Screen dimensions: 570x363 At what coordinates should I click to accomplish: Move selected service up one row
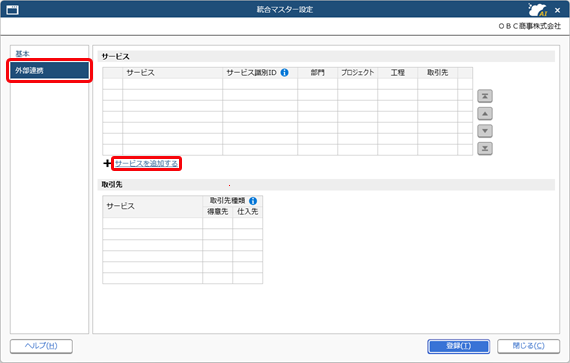click(485, 114)
